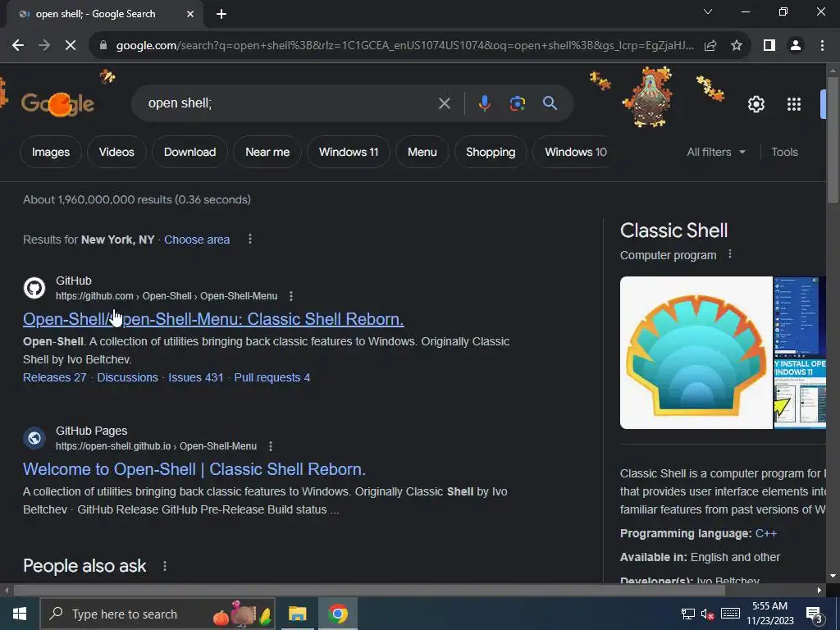Select the Near me filter chip
Image resolution: width=840 pixels, height=630 pixels.
(x=267, y=152)
